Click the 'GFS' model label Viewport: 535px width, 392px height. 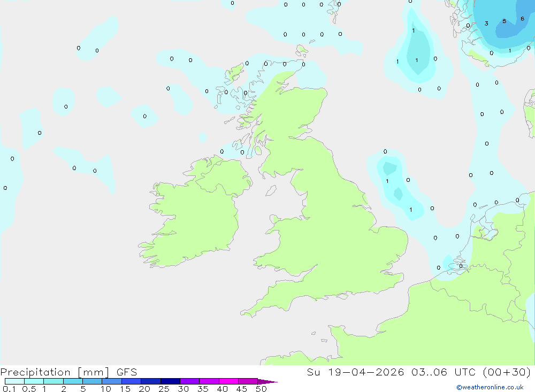[127, 372]
